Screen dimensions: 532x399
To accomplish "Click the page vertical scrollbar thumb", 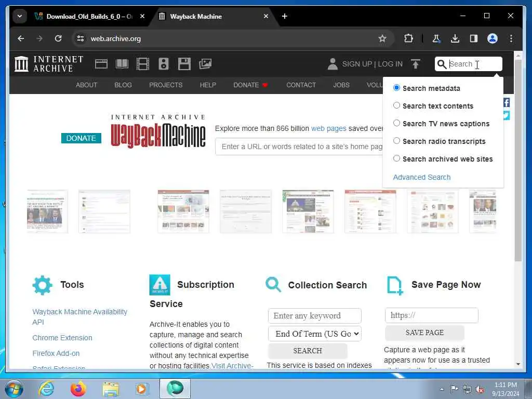I will click(518, 160).
